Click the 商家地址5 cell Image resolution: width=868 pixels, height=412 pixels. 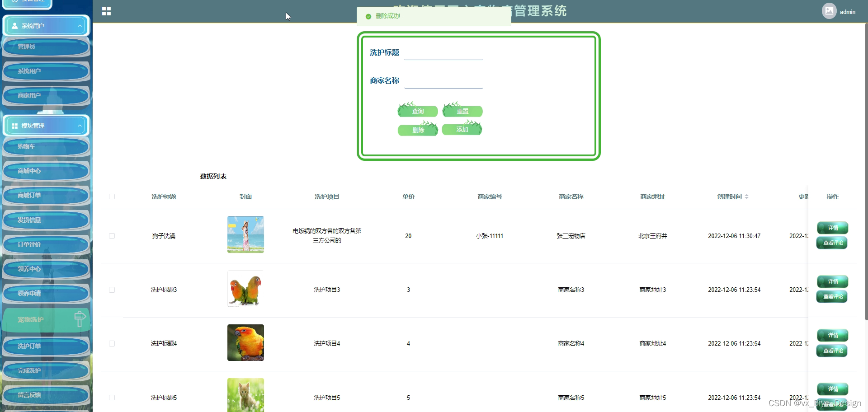(652, 398)
